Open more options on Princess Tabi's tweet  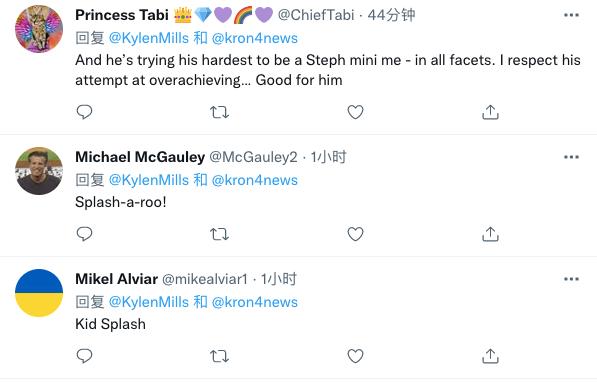[x=571, y=15]
